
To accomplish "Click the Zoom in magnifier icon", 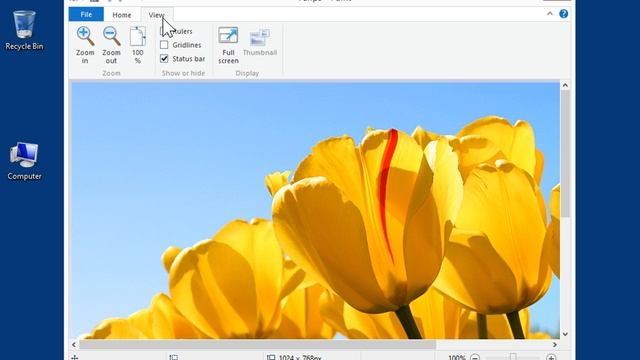I will [x=85, y=36].
